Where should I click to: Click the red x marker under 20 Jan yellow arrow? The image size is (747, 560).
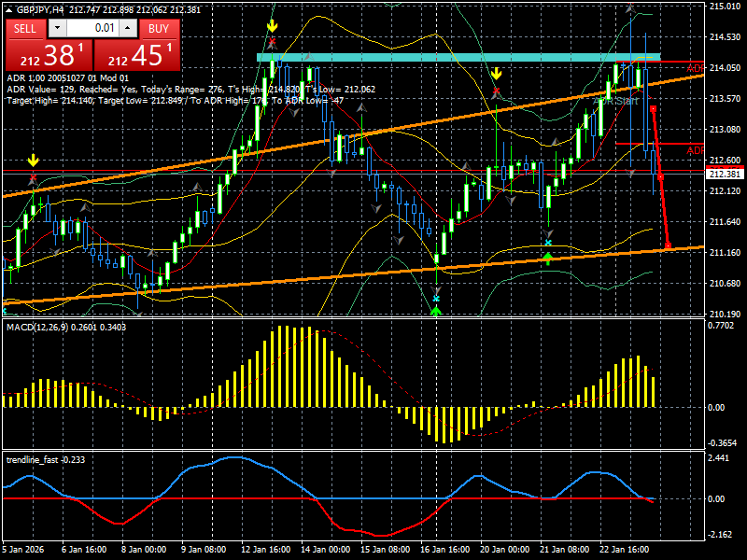pos(497,91)
